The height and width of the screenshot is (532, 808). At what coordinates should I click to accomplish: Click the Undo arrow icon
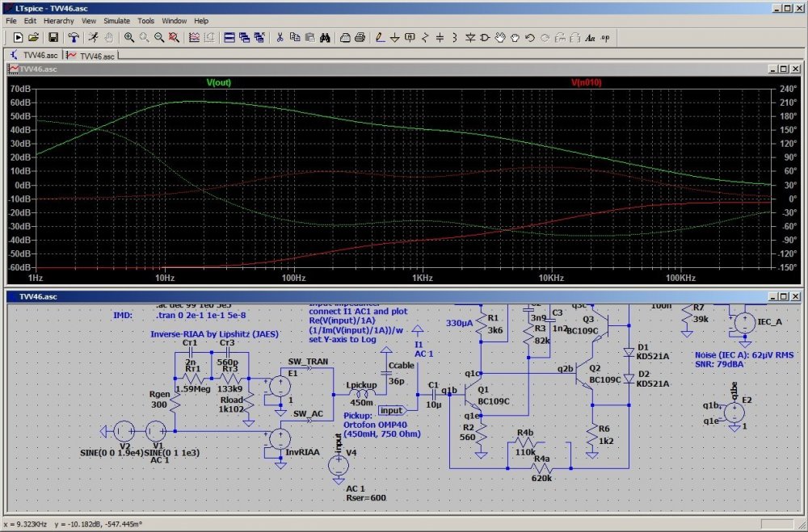530,38
